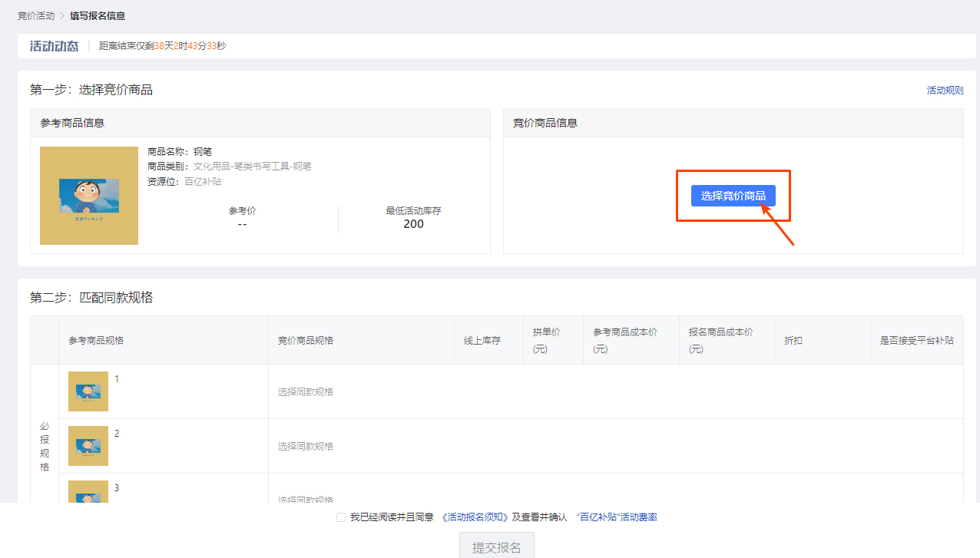Check the agreement checkbox at page bottom
This screenshot has height=558, width=980.
pos(341,517)
